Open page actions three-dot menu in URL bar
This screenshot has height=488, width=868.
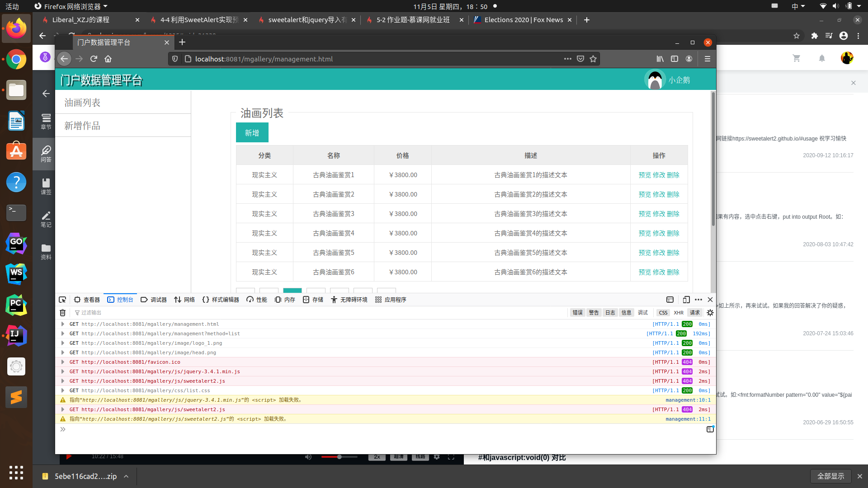(x=568, y=59)
